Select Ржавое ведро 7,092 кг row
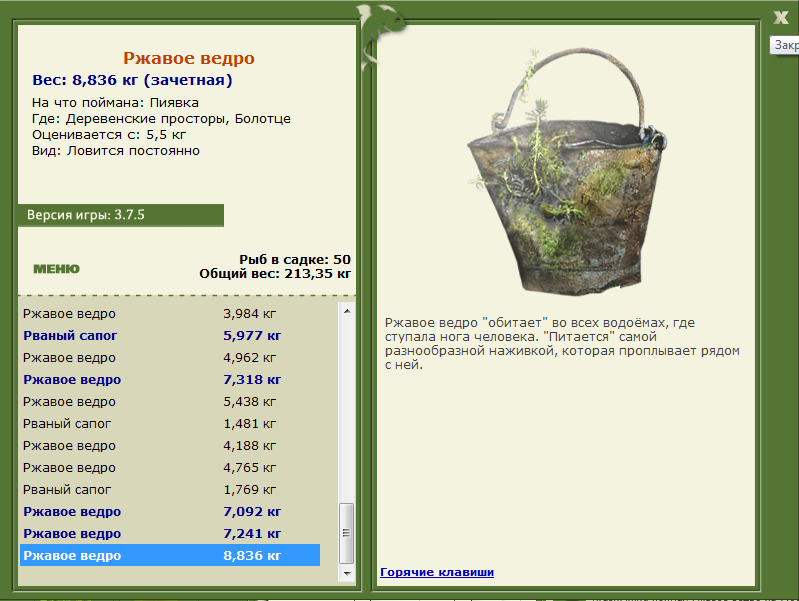 170,511
